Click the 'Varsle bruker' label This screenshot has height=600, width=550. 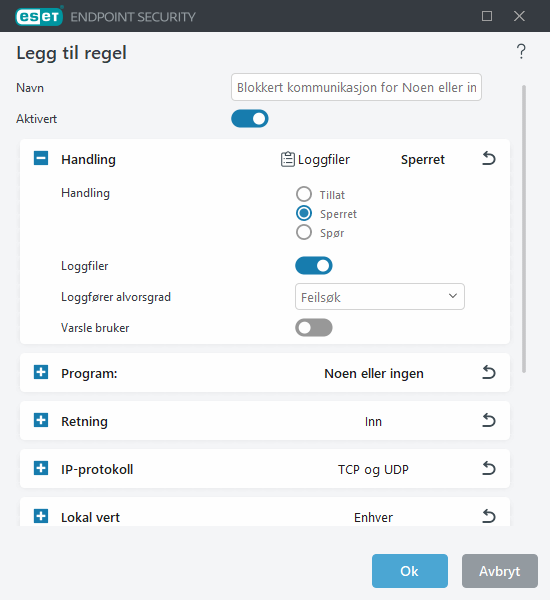click(95, 328)
